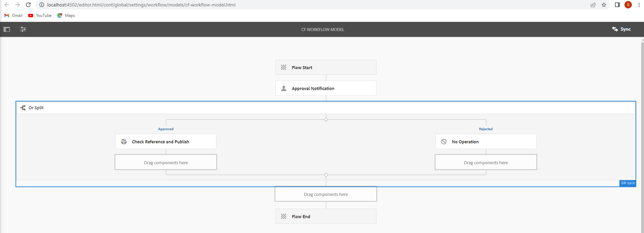Select the Flow Start step icon
This screenshot has width=644, height=233.
284,67
